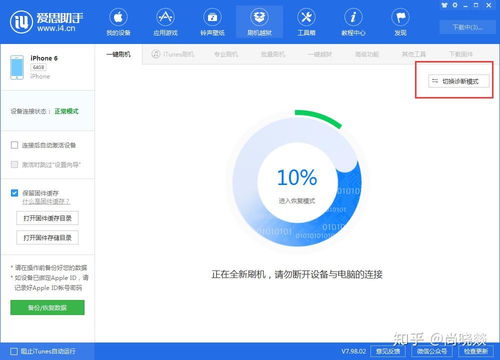Click switch diagnostic mode (切换诊断模式) button
Screen dimensions: 500x360
click(x=459, y=81)
